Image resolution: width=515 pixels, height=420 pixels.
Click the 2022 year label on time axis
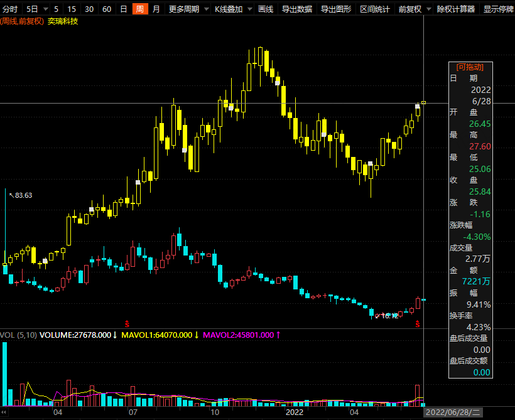click(x=295, y=412)
